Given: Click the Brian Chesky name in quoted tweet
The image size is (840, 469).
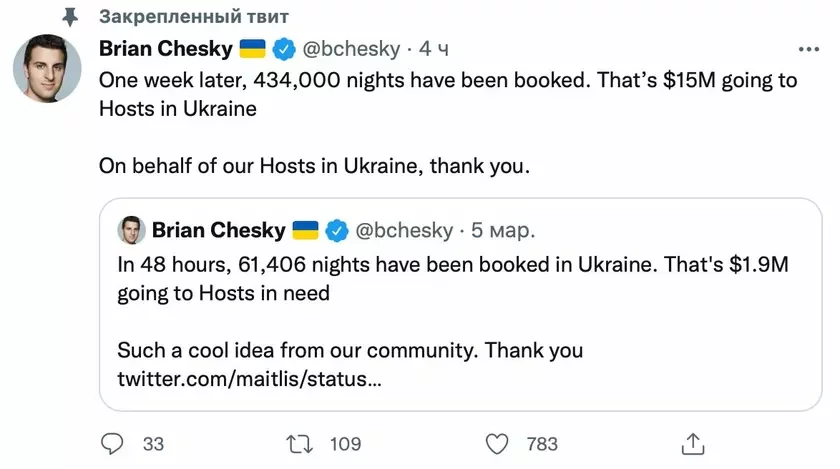Looking at the screenshot, I should pos(218,231).
